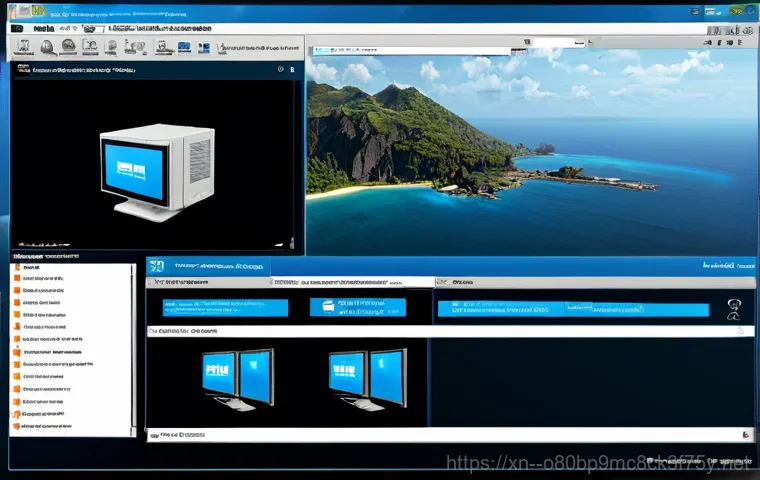Click the fourth toolbar icon, a framed picture
Image resolution: width=760 pixels, height=480 pixels.
click(x=90, y=47)
